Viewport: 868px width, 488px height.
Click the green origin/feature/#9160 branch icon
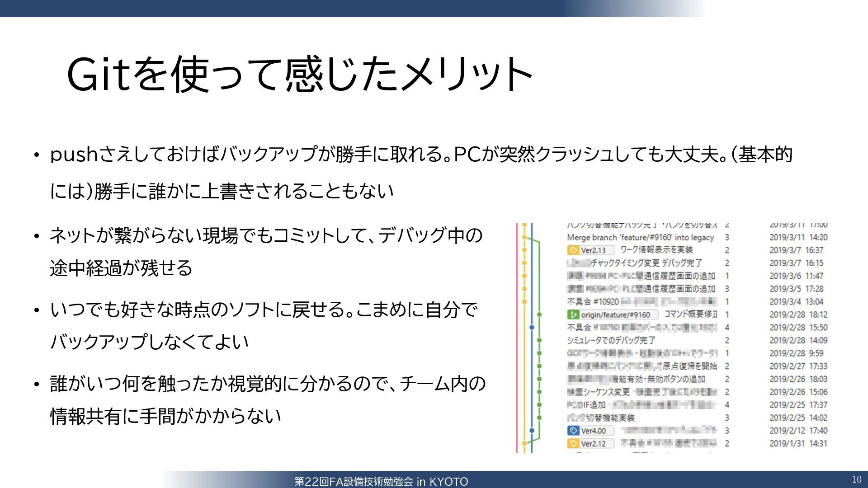tap(573, 314)
